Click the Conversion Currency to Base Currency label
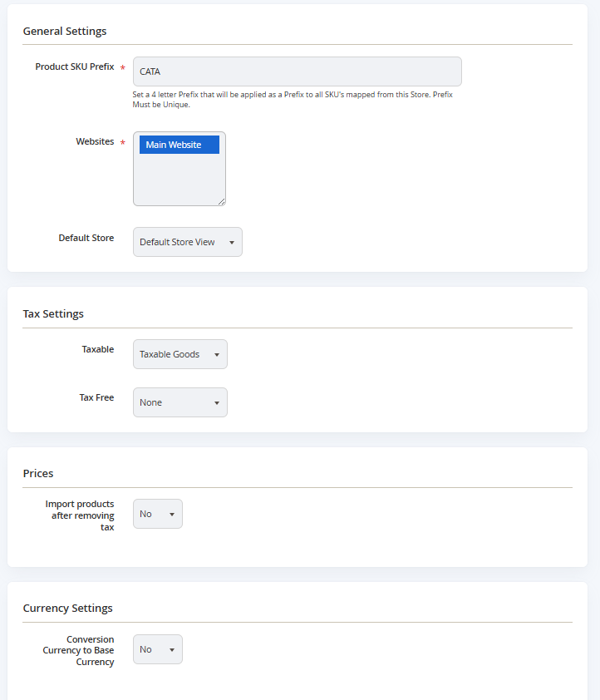600x700 pixels. point(78,650)
